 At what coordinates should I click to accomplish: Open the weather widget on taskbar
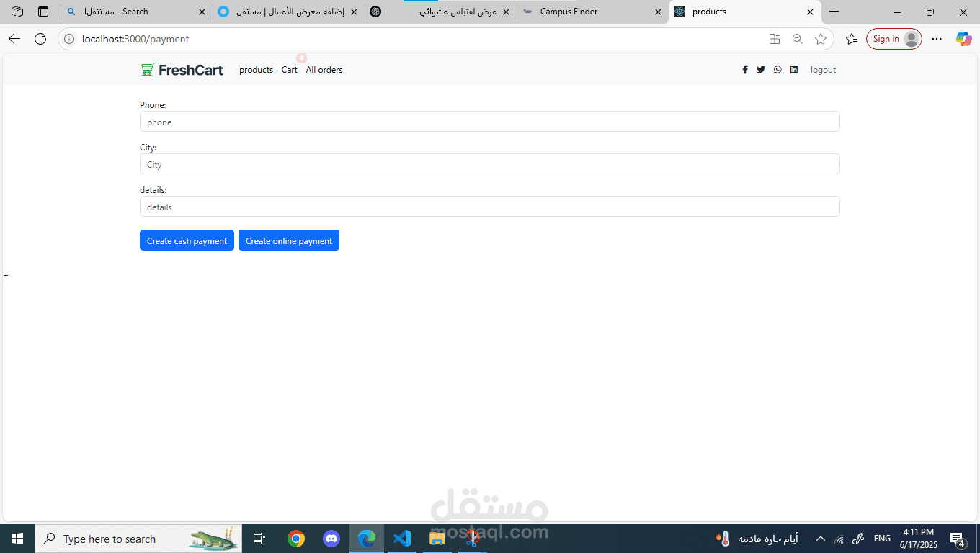pyautogui.click(x=757, y=539)
